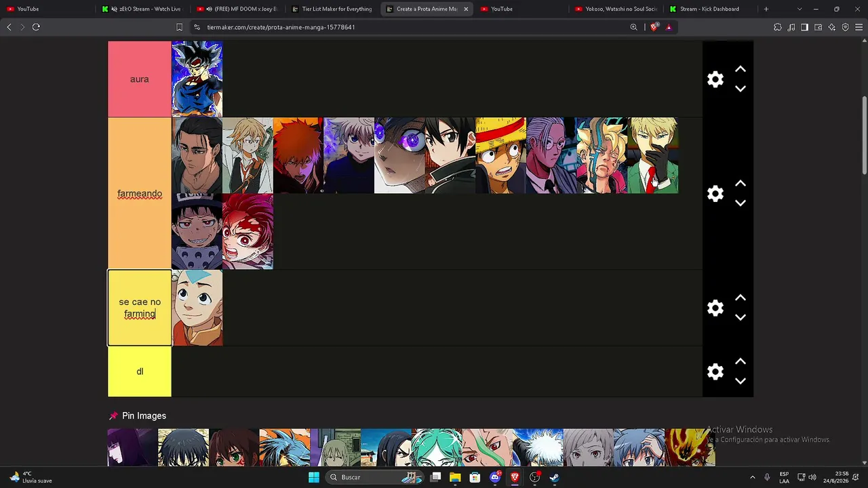The width and height of the screenshot is (868, 488).
Task: Move 'se cae no farming' tier down
Action: 741,318
